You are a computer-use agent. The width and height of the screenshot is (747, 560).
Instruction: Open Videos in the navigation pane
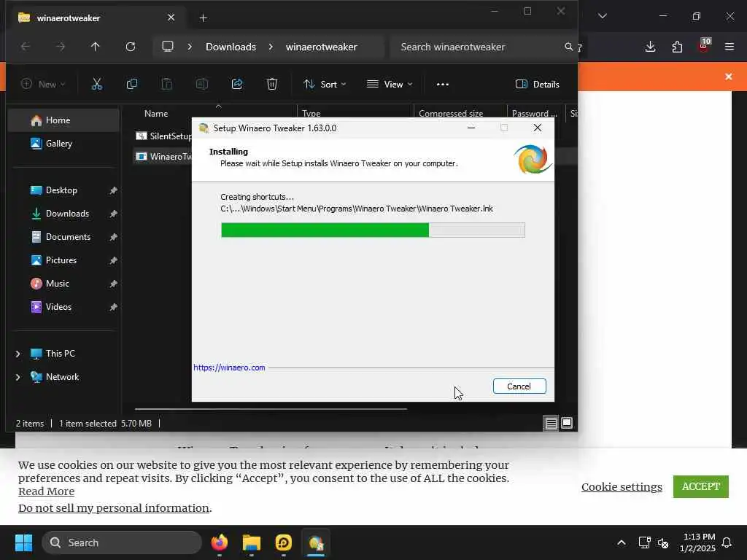63,307
